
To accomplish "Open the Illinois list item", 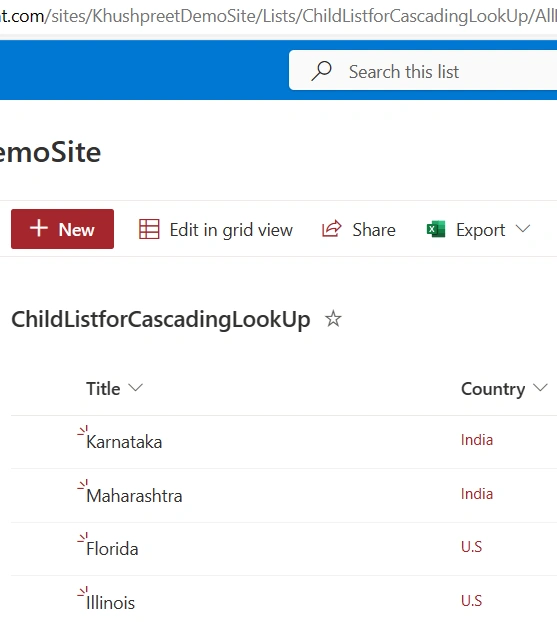I will tap(111, 603).
